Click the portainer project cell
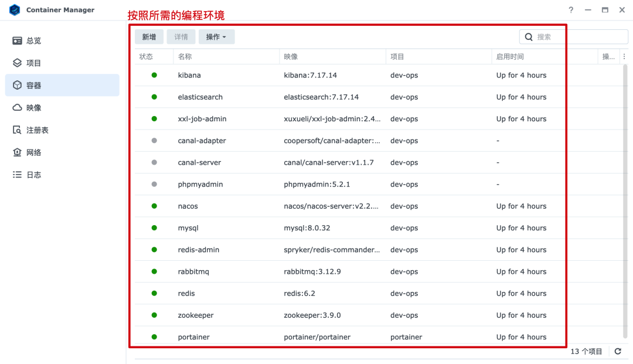The width and height of the screenshot is (633, 364). [x=406, y=337]
